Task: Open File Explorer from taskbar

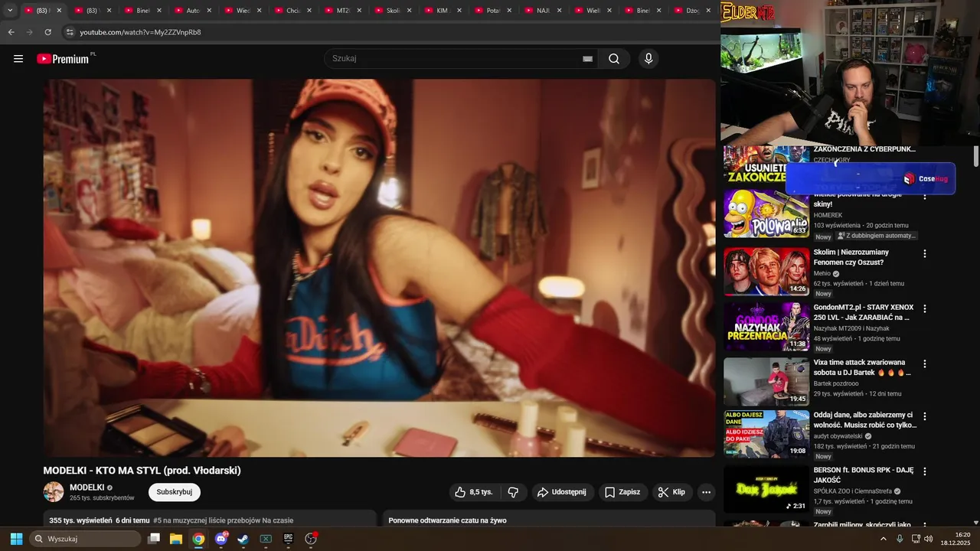Action: pyautogui.click(x=176, y=539)
